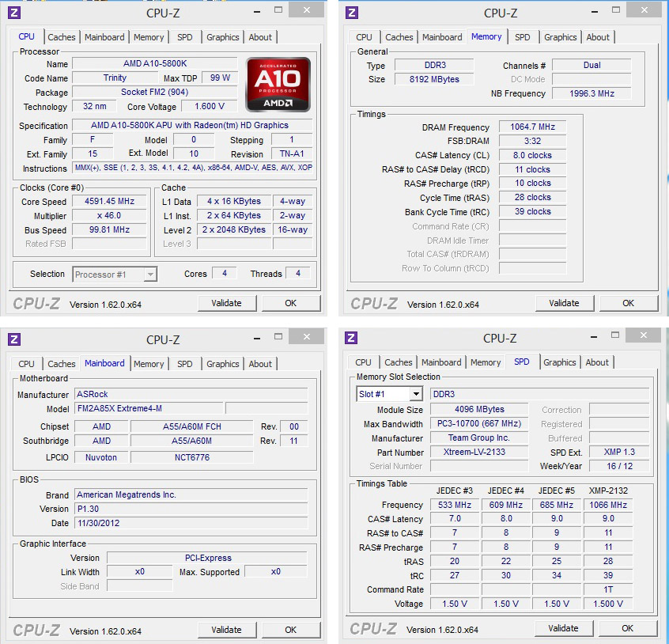
Task: Click the NB Frequency value 1996.3 MHz
Action: click(x=592, y=93)
